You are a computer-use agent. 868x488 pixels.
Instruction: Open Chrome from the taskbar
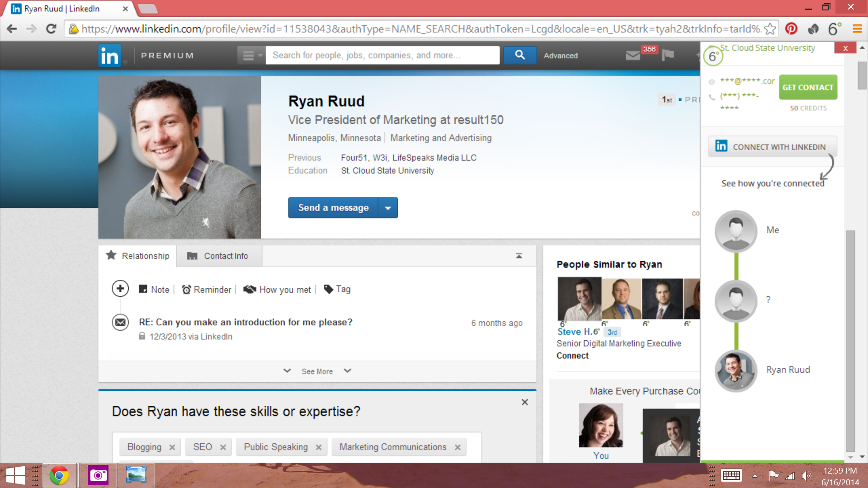pyautogui.click(x=59, y=475)
